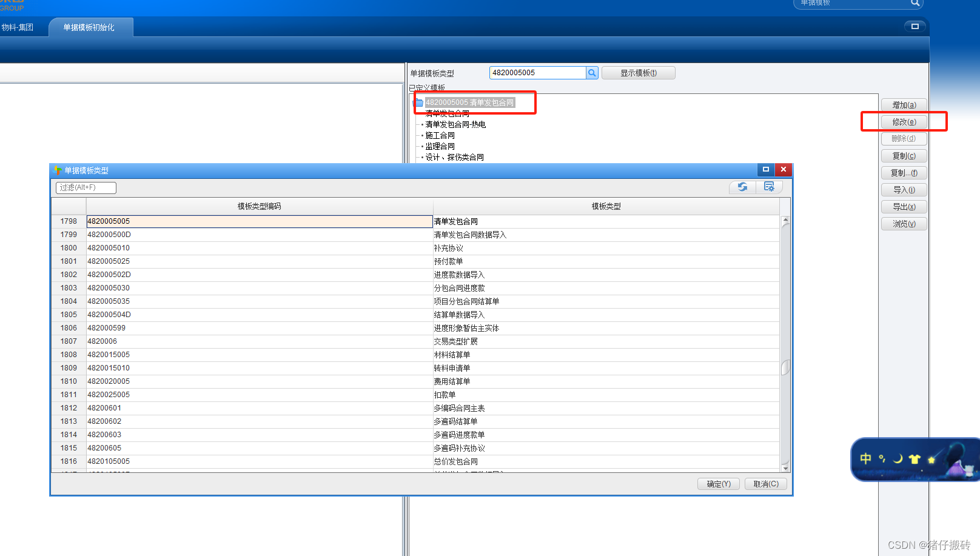Click the search icon in the top-right search box
This screenshot has height=556, width=980.
click(x=915, y=4)
